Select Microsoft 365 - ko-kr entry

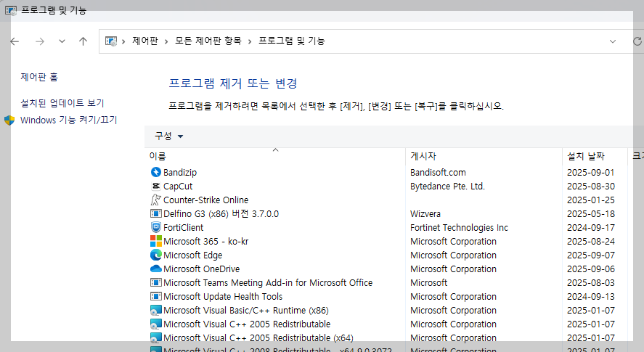click(205, 241)
